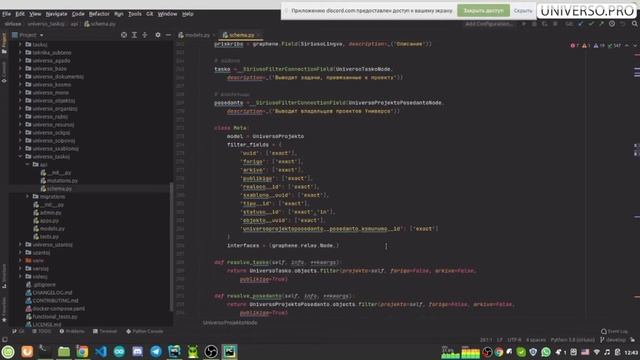Screen dimensions: 640x360
Task: Click Expand All icon in Project panel header
Action: tap(134, 35)
